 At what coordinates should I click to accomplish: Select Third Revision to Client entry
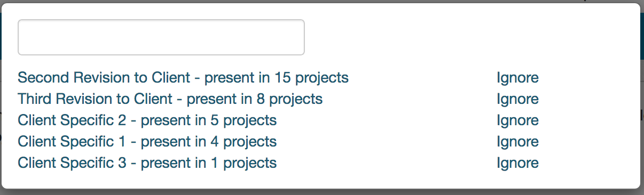tap(170, 99)
